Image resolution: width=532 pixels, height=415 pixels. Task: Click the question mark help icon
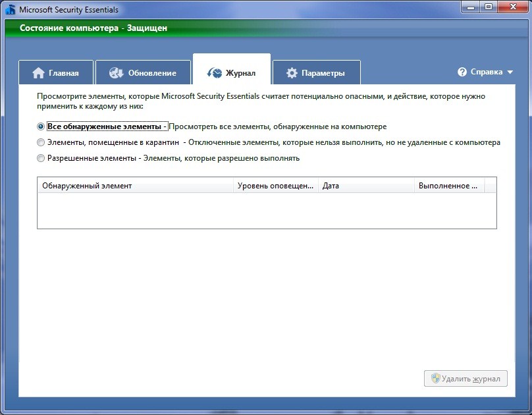coord(462,72)
